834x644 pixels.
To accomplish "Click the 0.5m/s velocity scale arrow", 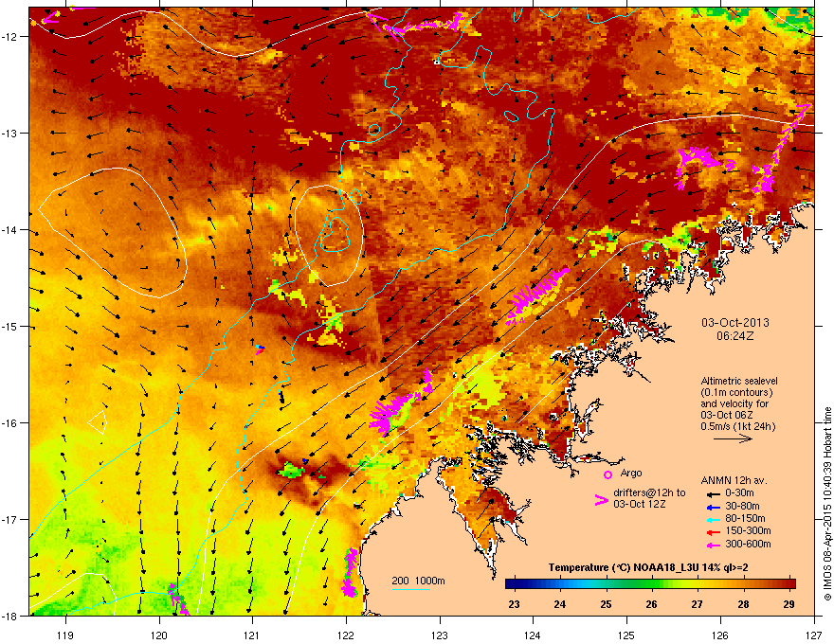I will [x=733, y=438].
